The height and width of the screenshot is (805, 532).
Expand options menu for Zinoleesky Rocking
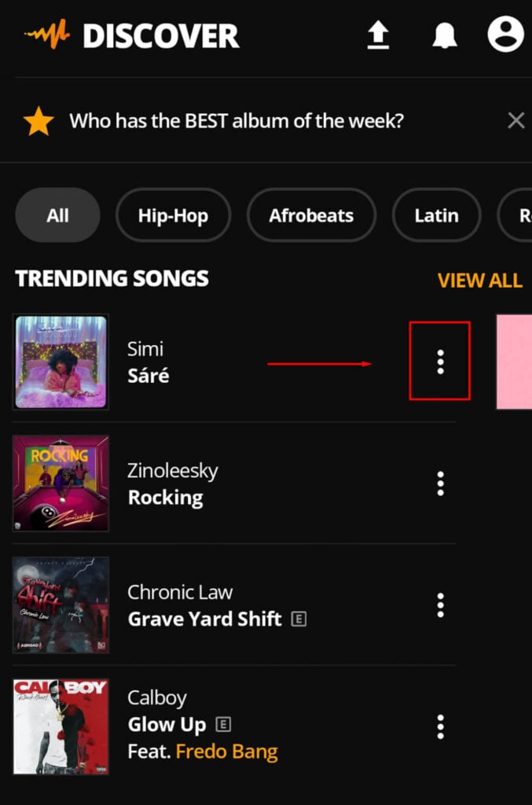point(440,483)
